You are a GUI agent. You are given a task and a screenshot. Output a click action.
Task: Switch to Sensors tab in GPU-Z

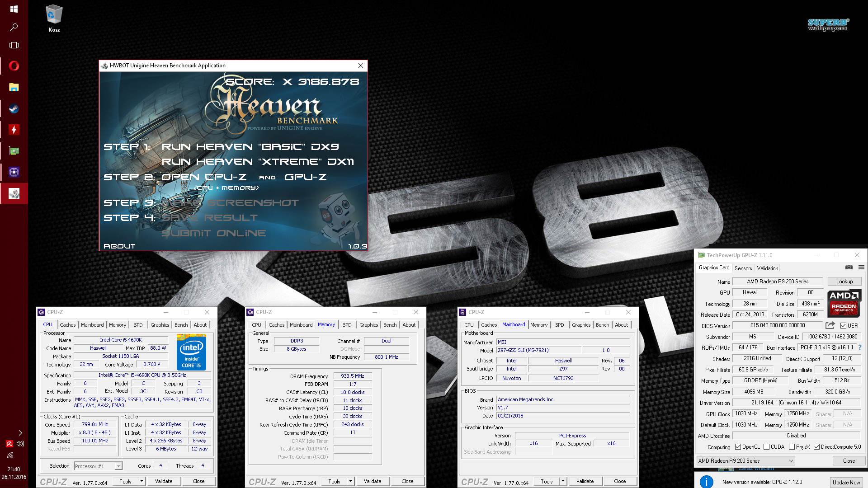pos(743,268)
